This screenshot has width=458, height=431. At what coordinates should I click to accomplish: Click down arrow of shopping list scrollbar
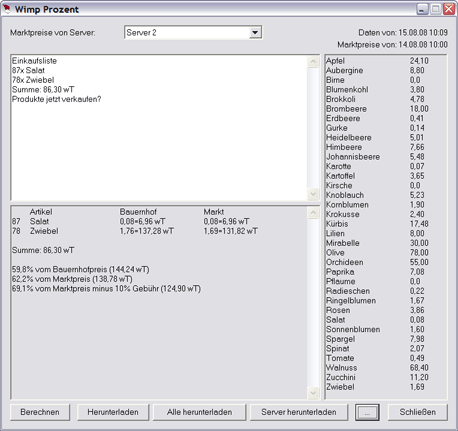[313, 194]
